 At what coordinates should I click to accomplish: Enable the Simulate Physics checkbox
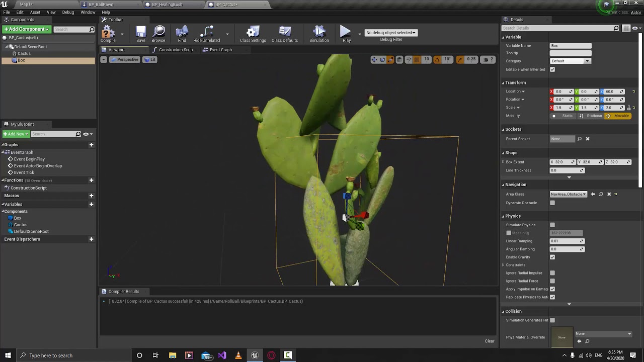[x=552, y=225]
